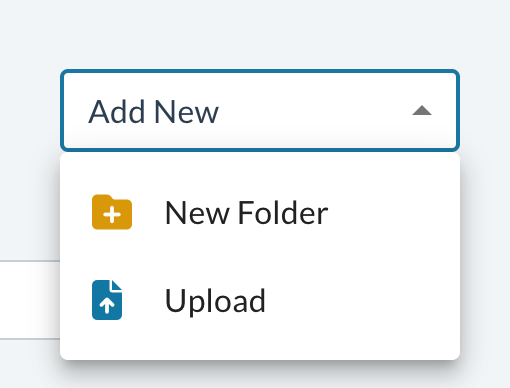The image size is (510, 388).
Task: Click the folded corner of the Upload icon
Action: pyautogui.click(x=117, y=285)
